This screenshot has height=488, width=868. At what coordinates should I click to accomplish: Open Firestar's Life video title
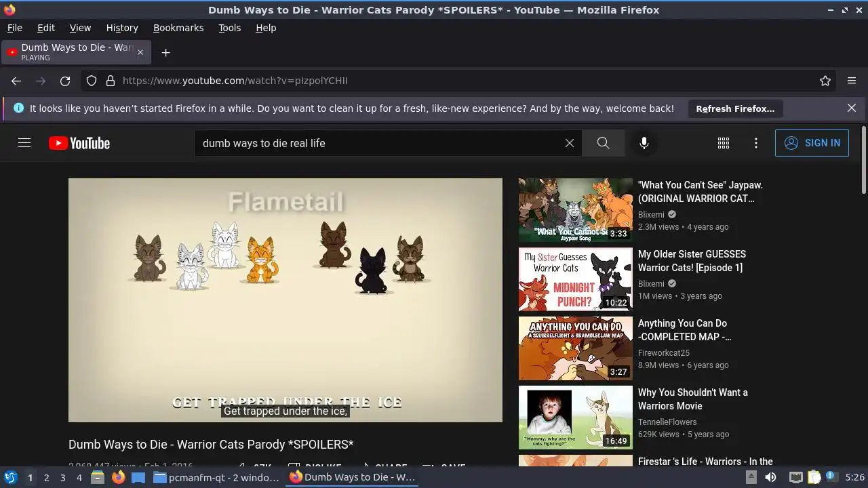(705, 462)
